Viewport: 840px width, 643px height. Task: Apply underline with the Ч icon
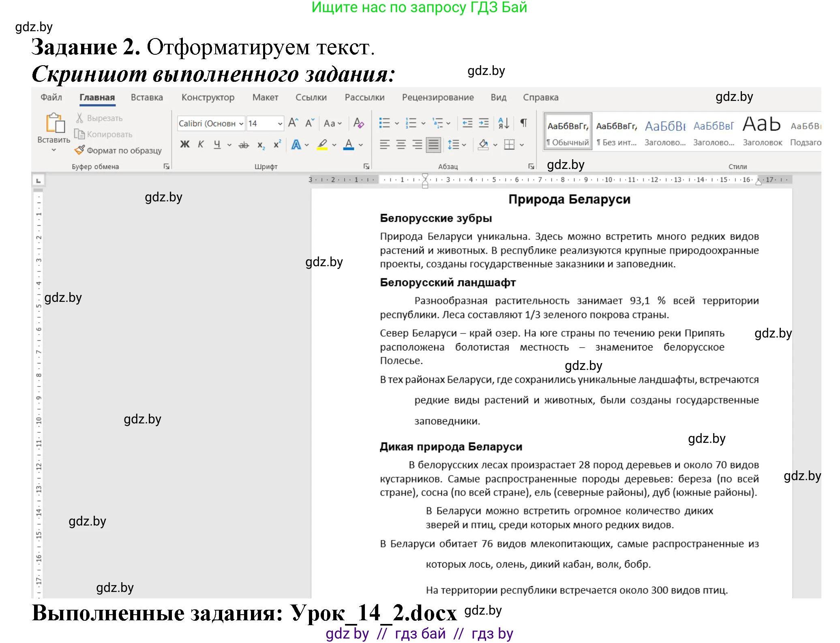tap(217, 145)
